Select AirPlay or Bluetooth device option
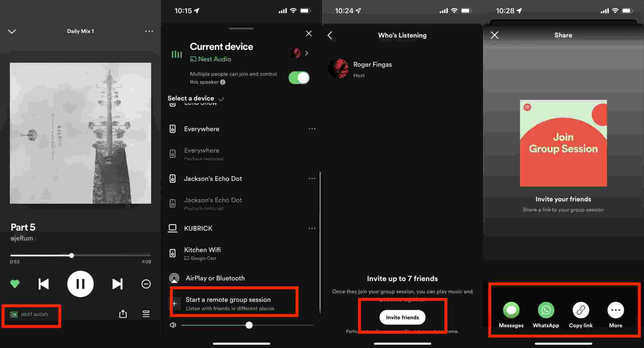 click(x=216, y=278)
